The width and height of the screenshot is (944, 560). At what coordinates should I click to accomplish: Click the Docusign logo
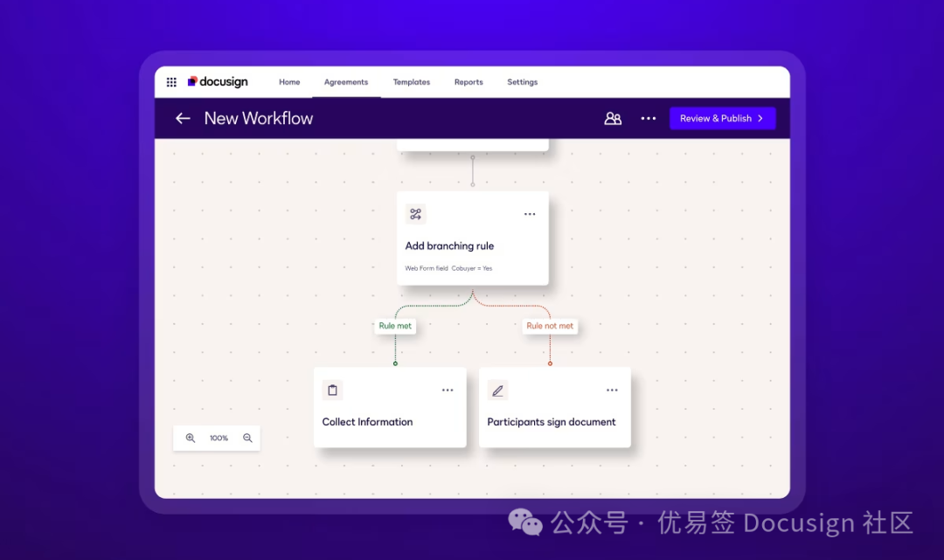218,82
